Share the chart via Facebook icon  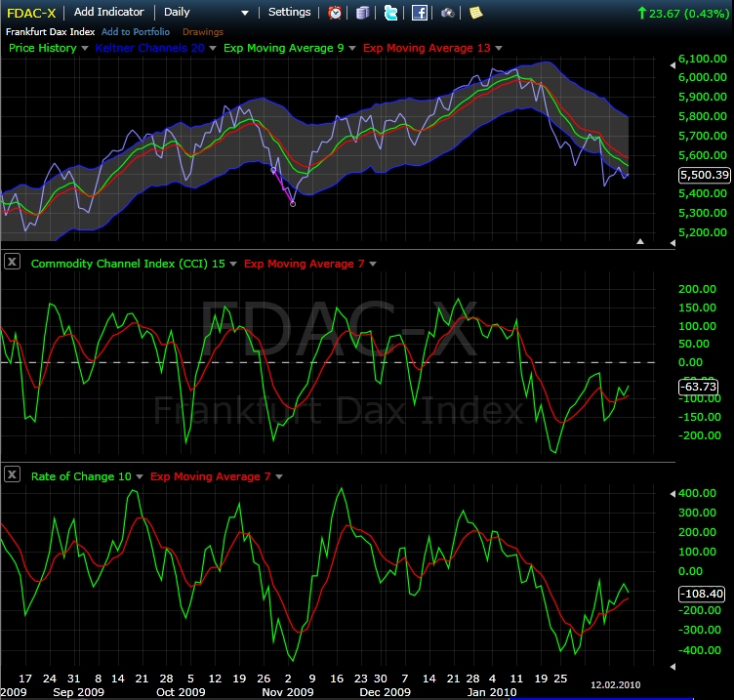click(x=419, y=13)
